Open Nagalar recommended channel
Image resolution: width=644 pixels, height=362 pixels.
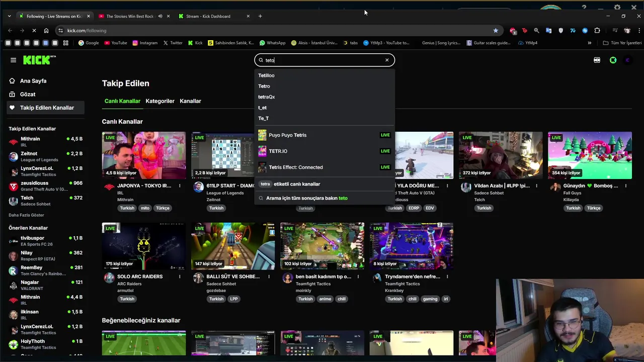[46, 285]
